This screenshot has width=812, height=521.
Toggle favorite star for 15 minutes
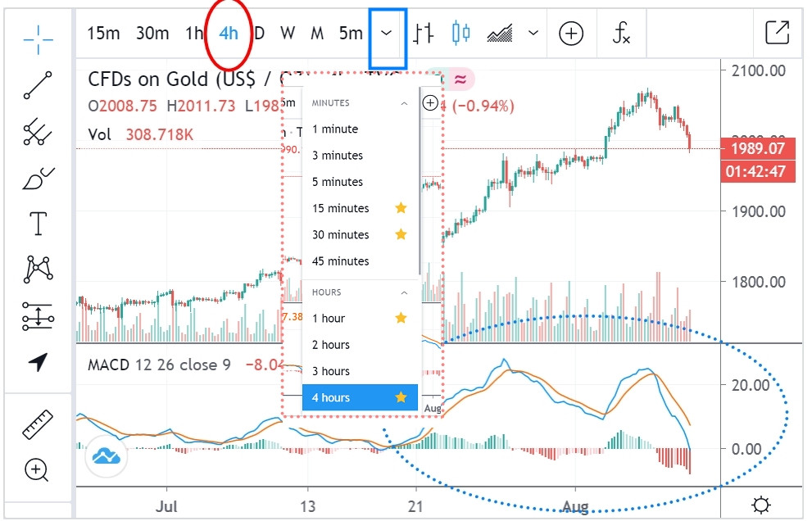[401, 208]
